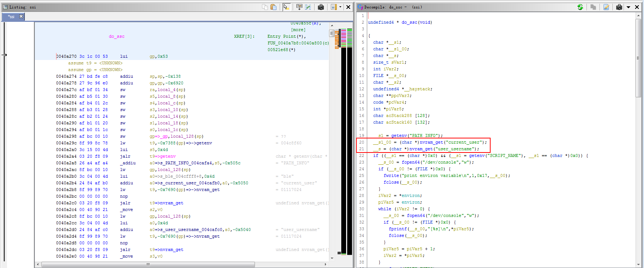Toggle the Listing image/margin display icon
The image size is (644, 268).
tap(333, 7)
